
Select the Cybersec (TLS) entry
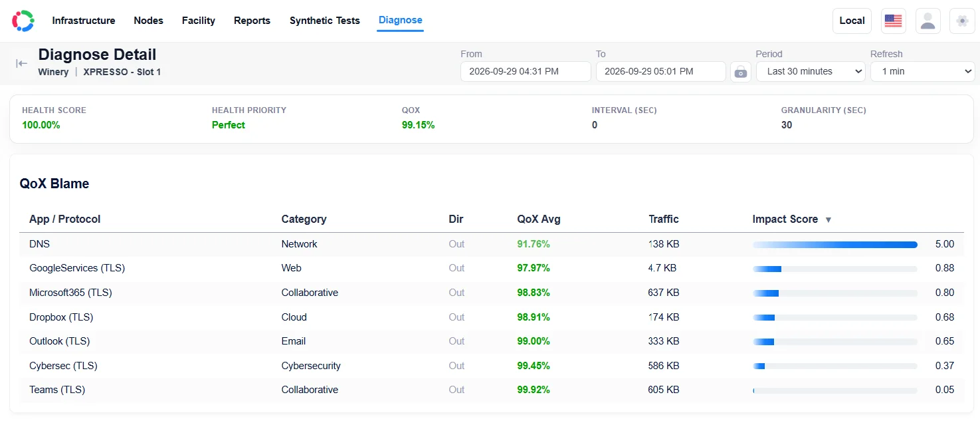[63, 366]
